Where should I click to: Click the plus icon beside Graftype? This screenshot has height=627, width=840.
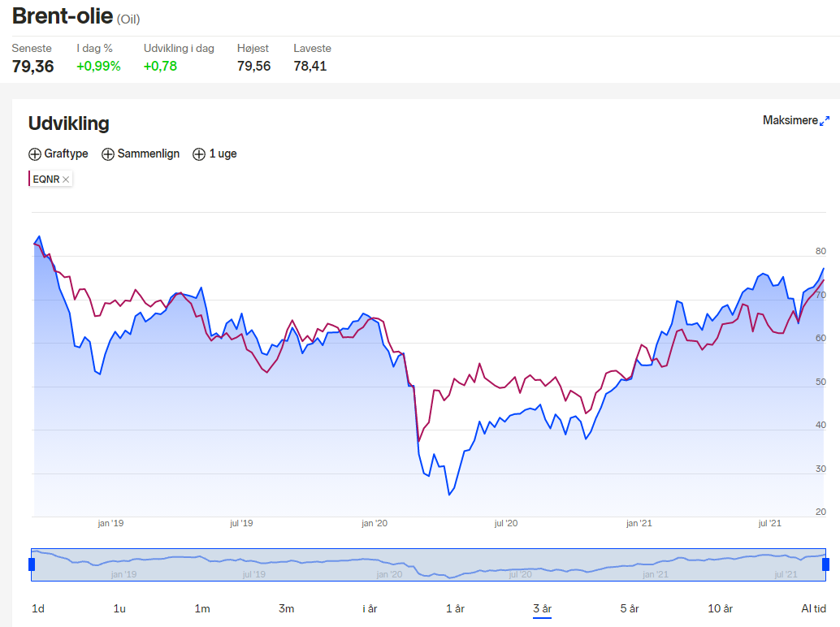pos(35,154)
